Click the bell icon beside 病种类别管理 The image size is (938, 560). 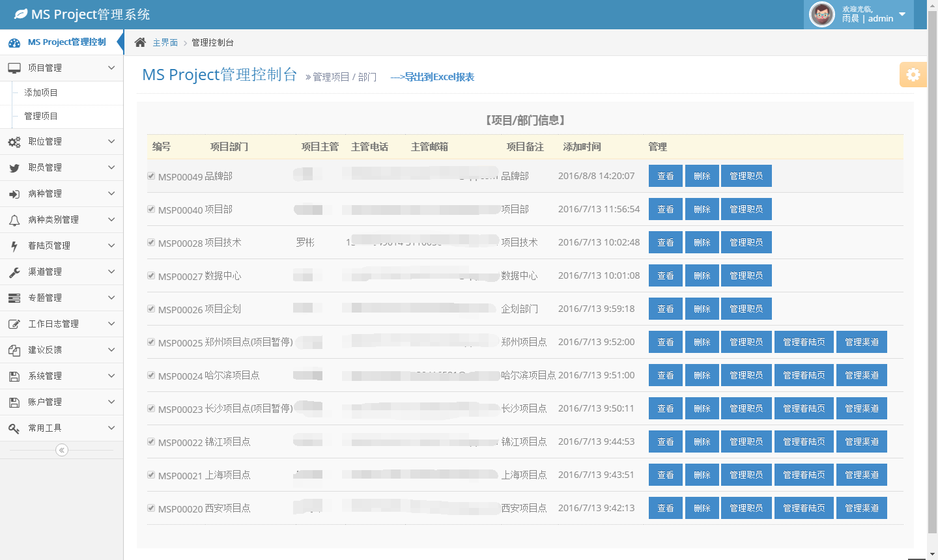(x=14, y=220)
